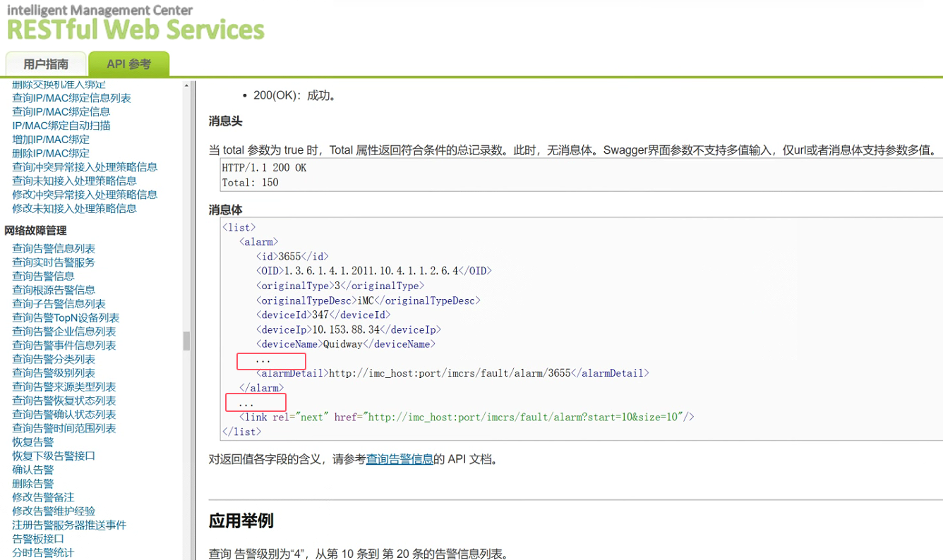The width and height of the screenshot is (943, 560).
Task: Click the deviceId 347 line
Action: 323,315
